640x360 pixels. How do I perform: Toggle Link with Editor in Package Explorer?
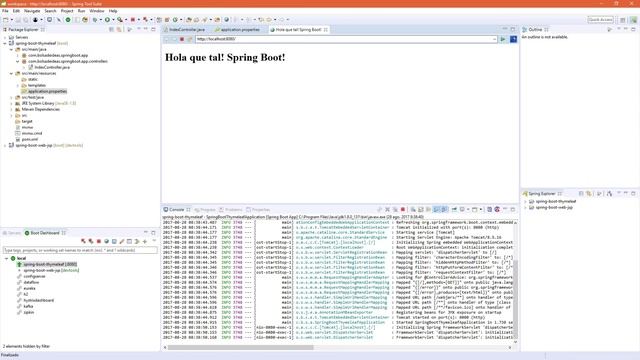coord(119,29)
